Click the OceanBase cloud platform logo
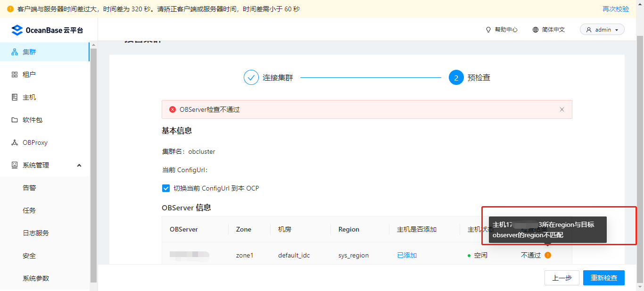 pyautogui.click(x=47, y=30)
